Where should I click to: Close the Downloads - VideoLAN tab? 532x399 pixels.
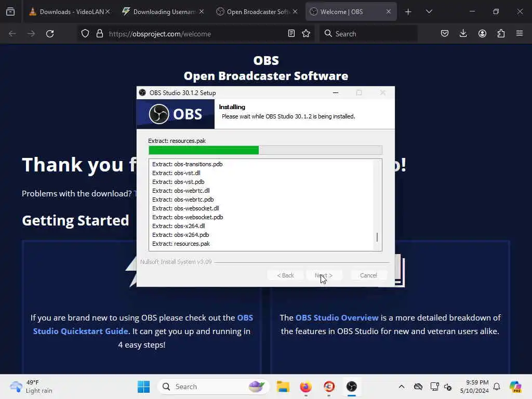point(108,11)
